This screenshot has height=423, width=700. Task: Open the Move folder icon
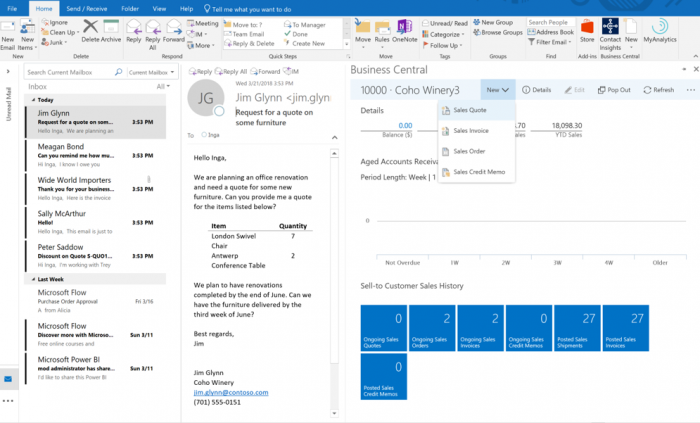pyautogui.click(x=362, y=27)
